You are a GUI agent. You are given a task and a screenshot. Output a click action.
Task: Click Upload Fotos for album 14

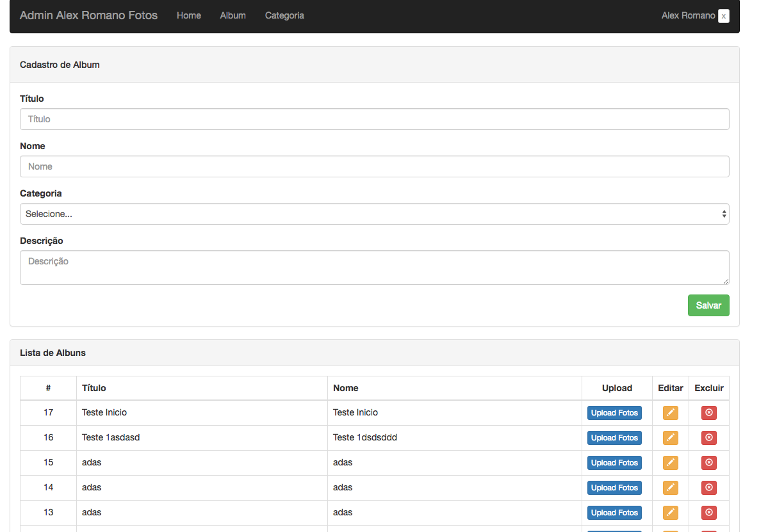pyautogui.click(x=614, y=487)
